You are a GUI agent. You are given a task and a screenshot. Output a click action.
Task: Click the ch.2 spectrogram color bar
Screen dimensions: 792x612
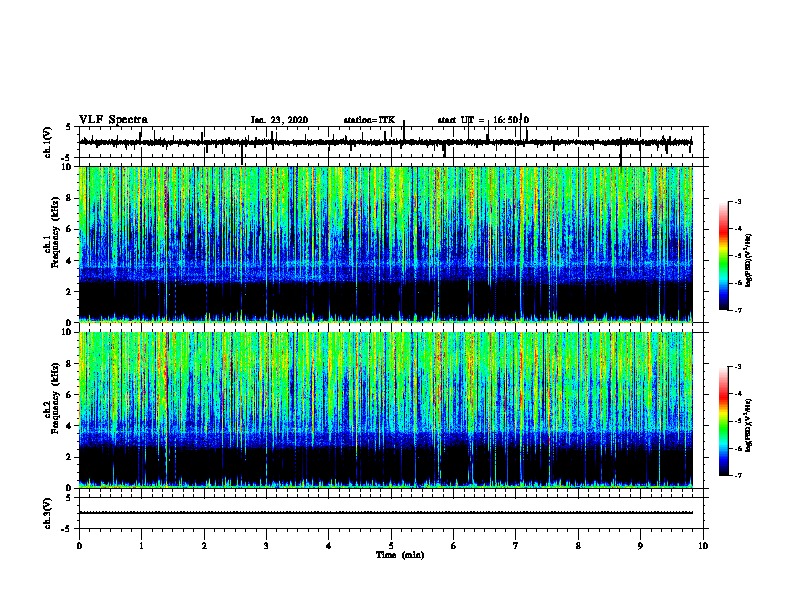723,421
